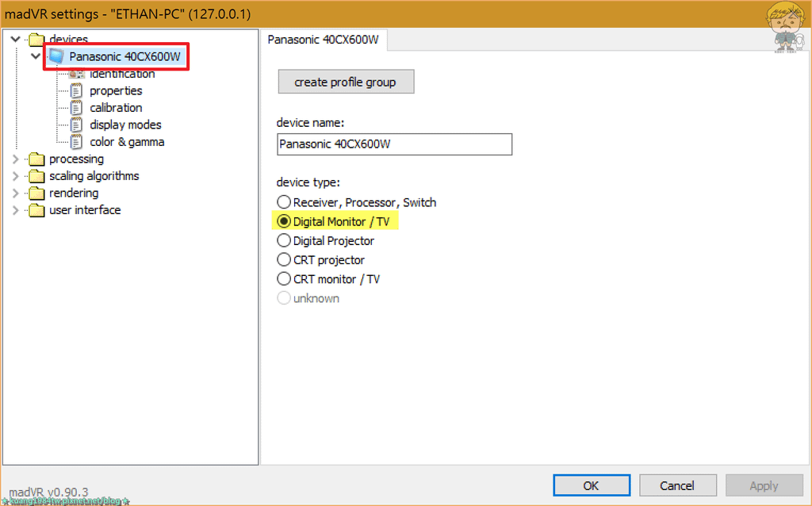Select rendering in the settings tree
This screenshot has height=506, width=812.
click(x=74, y=194)
